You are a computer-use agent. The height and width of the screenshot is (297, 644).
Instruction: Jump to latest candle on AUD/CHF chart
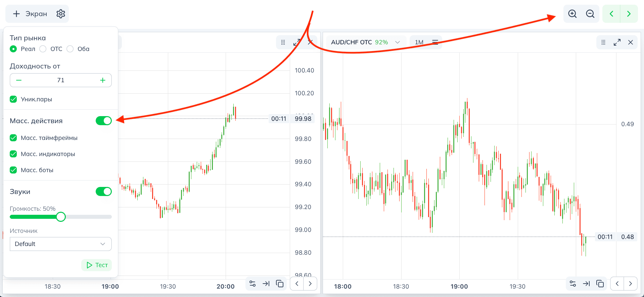(x=586, y=284)
